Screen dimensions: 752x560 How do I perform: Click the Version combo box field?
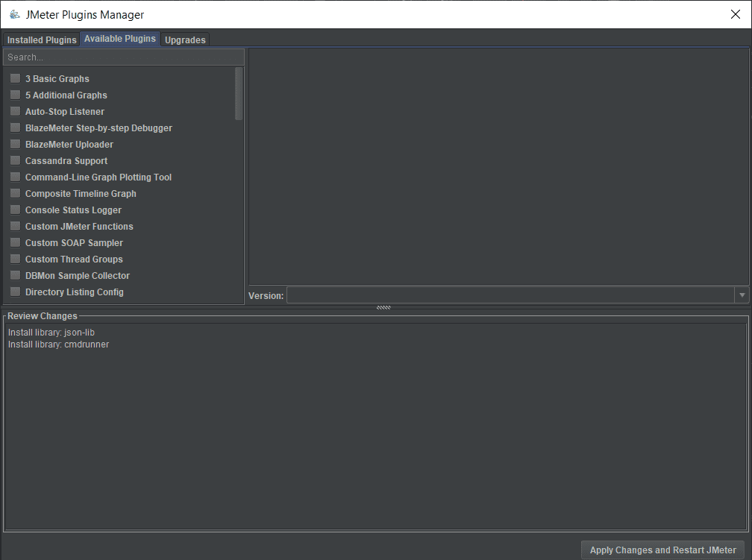pyautogui.click(x=510, y=295)
